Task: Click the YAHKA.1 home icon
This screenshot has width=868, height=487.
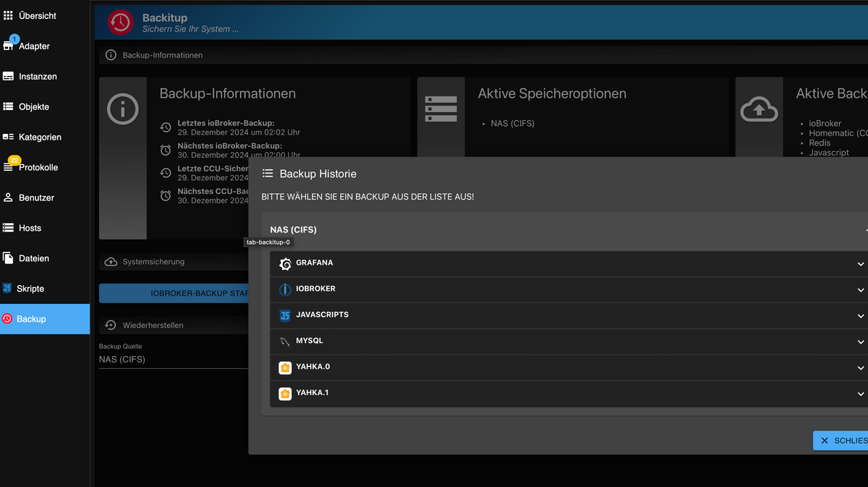Action: click(x=285, y=394)
